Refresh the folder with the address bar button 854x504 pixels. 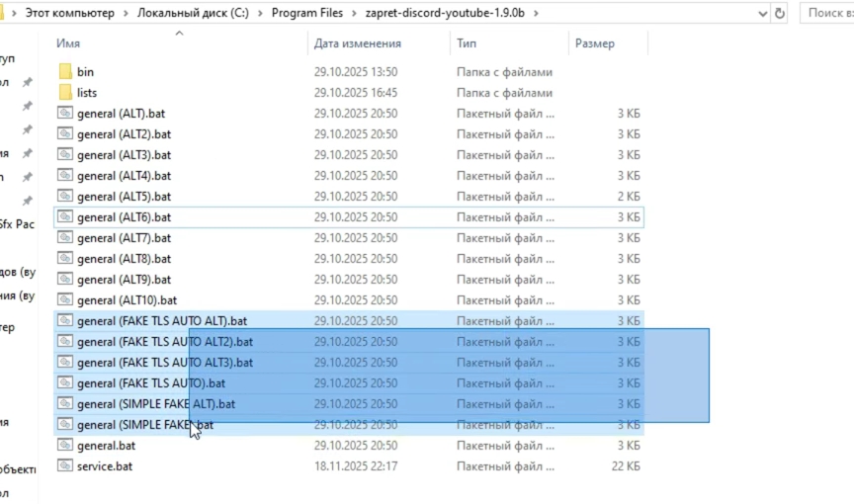pos(780,13)
